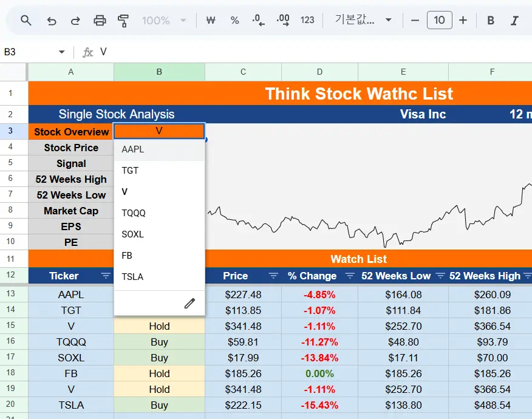Increase font size with plus button
532x419 pixels.
pos(463,21)
